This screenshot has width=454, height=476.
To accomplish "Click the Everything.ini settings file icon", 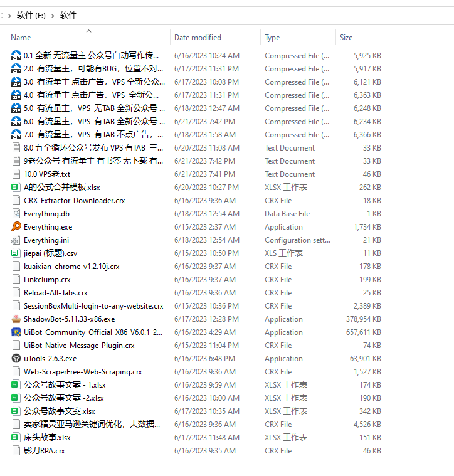I will tap(16, 240).
